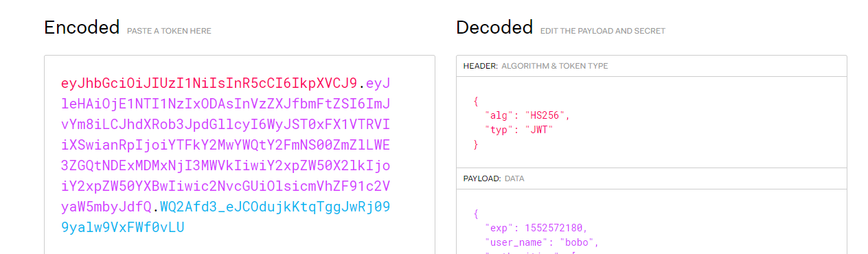This screenshot has width=868, height=254.
Task: Click the opening brace of payload JSON
Action: 475,213
